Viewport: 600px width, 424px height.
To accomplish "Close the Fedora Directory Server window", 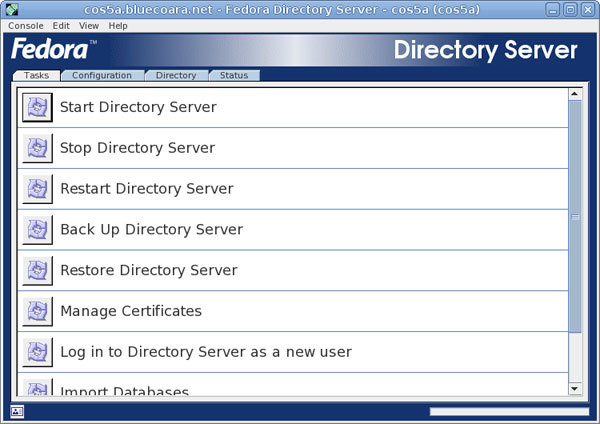I will click(x=588, y=9).
